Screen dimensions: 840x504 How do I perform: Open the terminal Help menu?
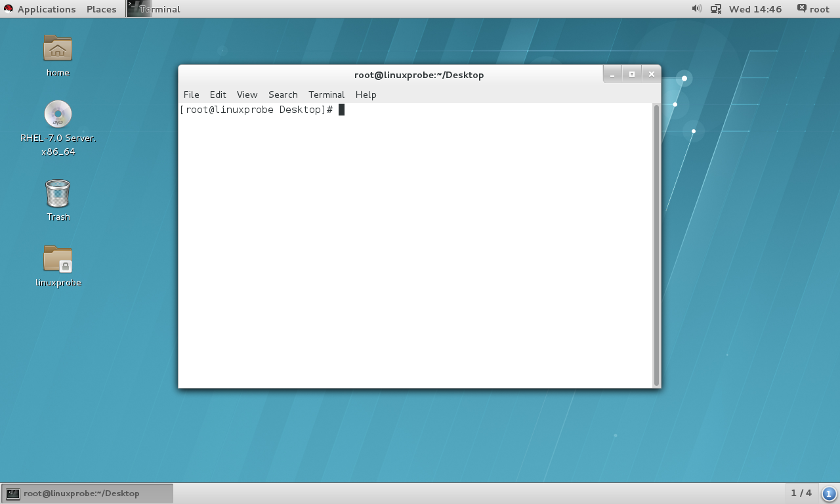366,94
